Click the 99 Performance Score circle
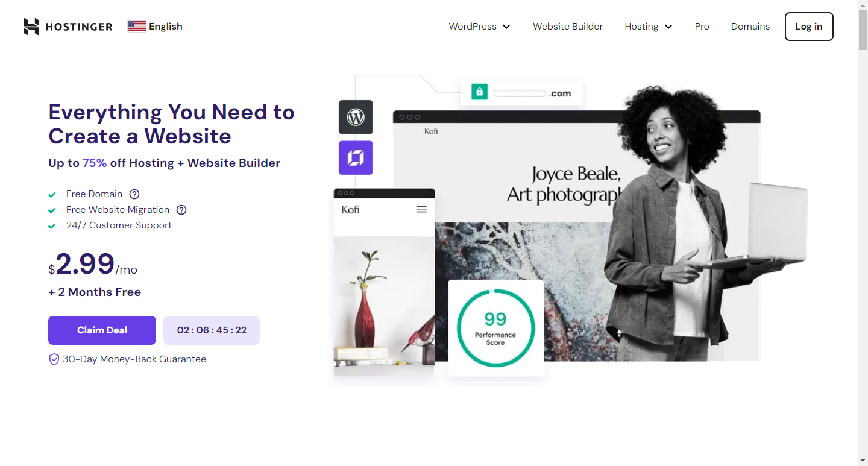 tap(495, 328)
